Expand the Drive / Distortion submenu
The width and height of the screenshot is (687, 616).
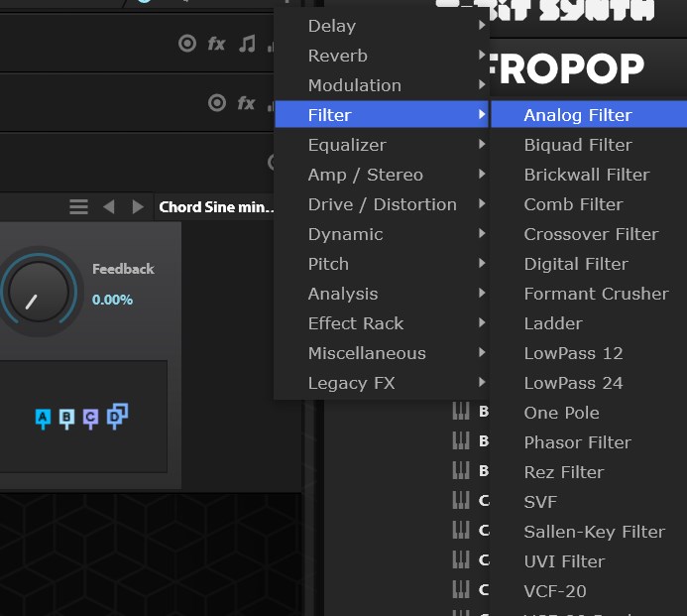click(x=382, y=204)
